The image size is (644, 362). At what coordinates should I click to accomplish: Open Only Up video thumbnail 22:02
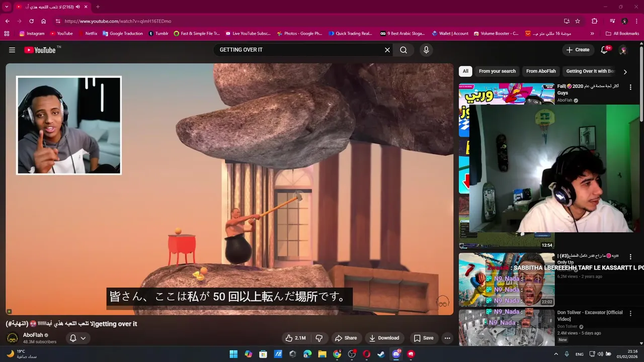[x=507, y=280]
